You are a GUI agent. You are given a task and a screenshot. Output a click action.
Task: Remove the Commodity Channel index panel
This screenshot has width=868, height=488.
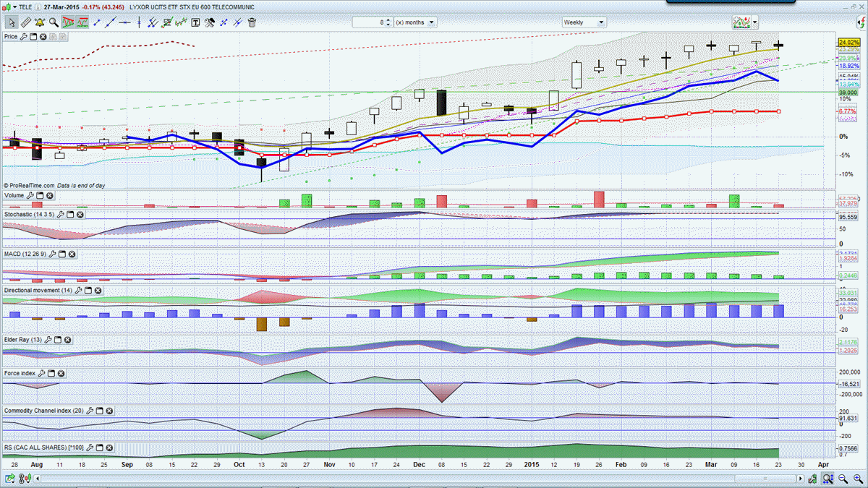click(x=109, y=411)
